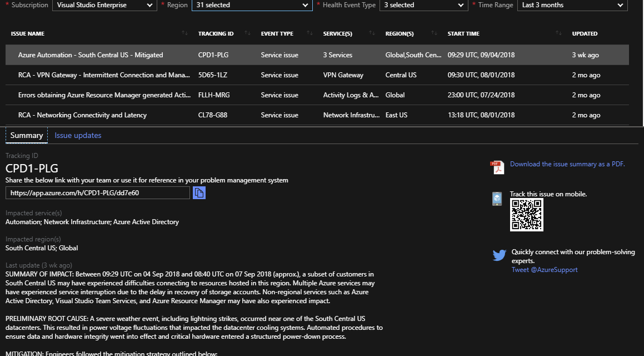Click the mobile phone tracking icon
This screenshot has height=356, width=644.
pyautogui.click(x=497, y=199)
